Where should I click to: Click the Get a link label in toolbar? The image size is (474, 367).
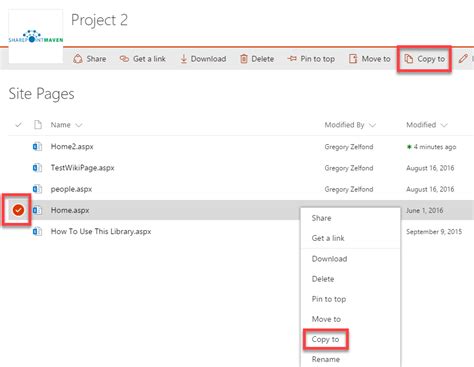click(x=149, y=59)
